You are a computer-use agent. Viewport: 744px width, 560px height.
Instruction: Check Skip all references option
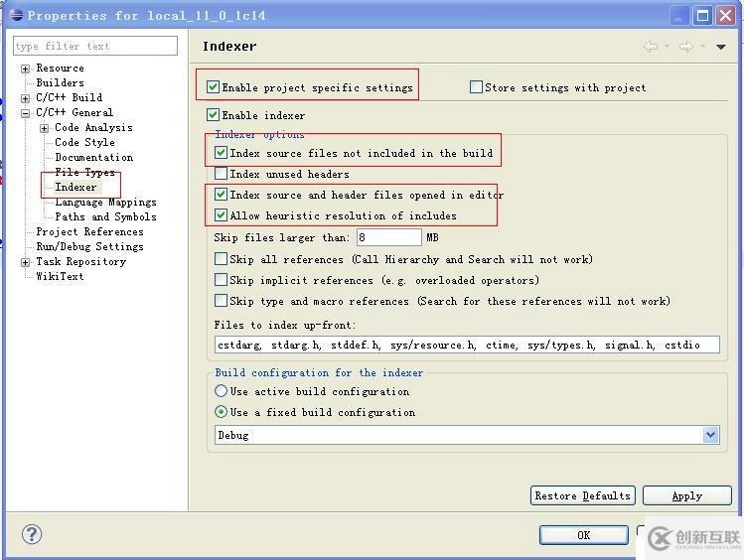click(x=221, y=258)
